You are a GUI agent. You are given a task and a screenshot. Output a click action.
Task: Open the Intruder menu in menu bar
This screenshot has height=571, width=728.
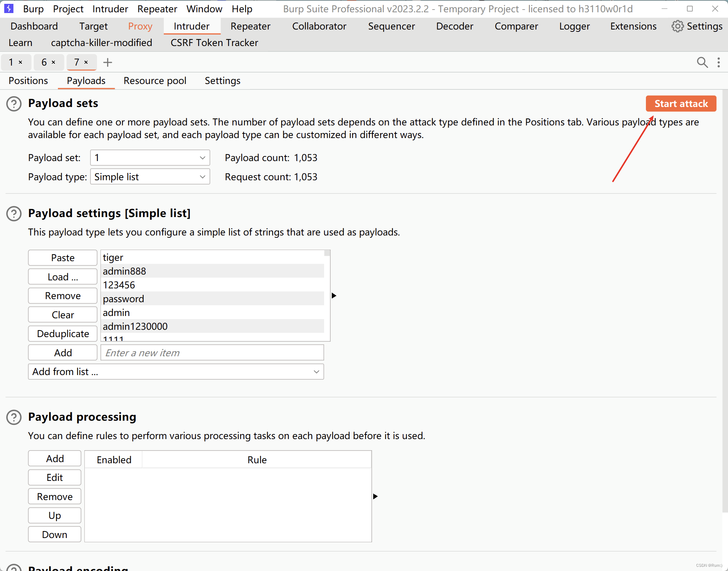point(110,9)
